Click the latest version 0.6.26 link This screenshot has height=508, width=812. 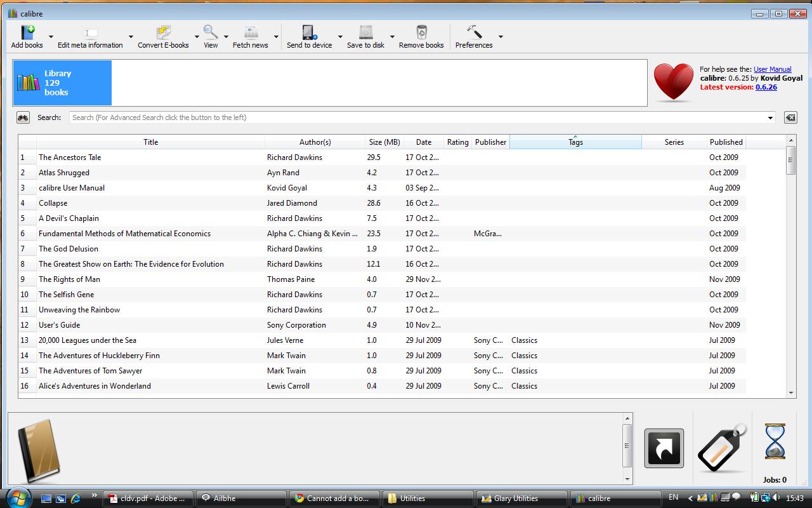(766, 87)
